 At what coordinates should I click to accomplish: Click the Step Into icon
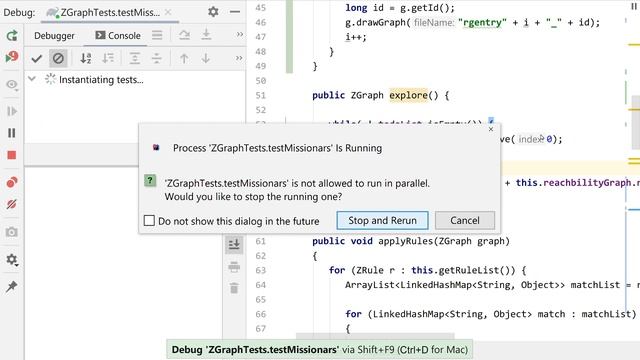[206, 35]
